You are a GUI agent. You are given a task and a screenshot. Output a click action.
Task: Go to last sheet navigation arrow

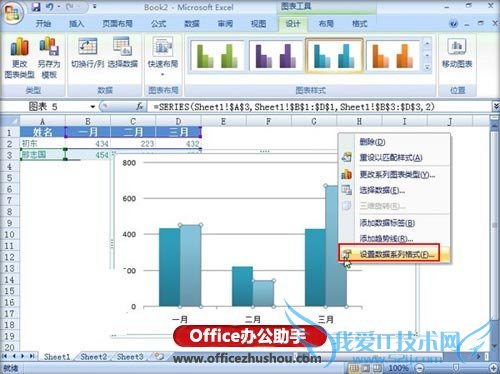pyautogui.click(x=32, y=356)
